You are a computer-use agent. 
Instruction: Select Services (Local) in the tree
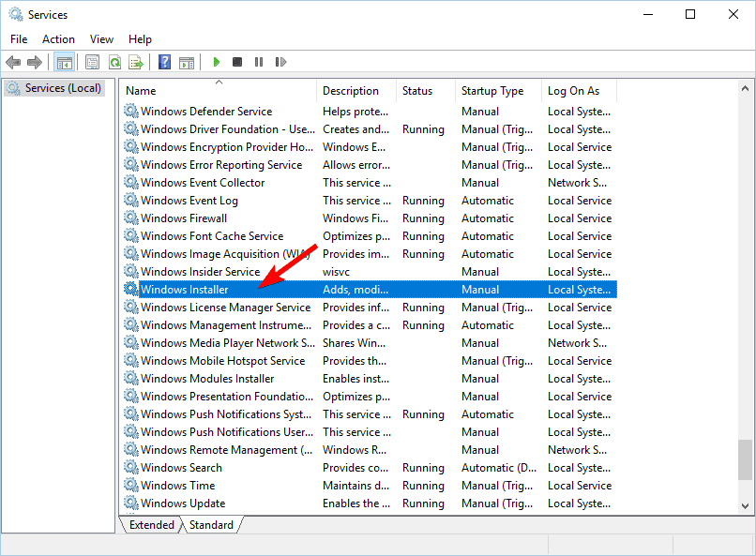tap(63, 88)
